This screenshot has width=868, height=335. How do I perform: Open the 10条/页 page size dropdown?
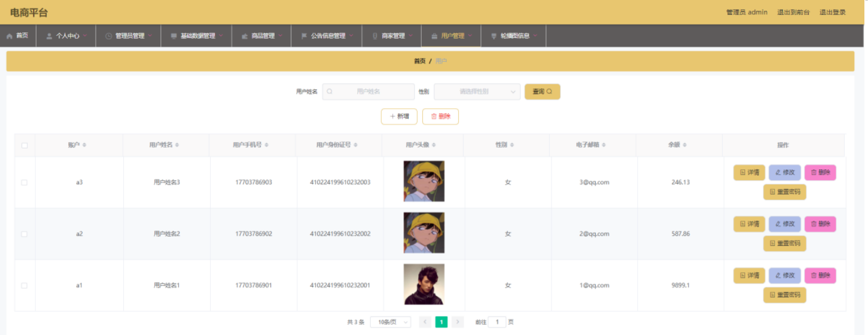click(x=391, y=322)
